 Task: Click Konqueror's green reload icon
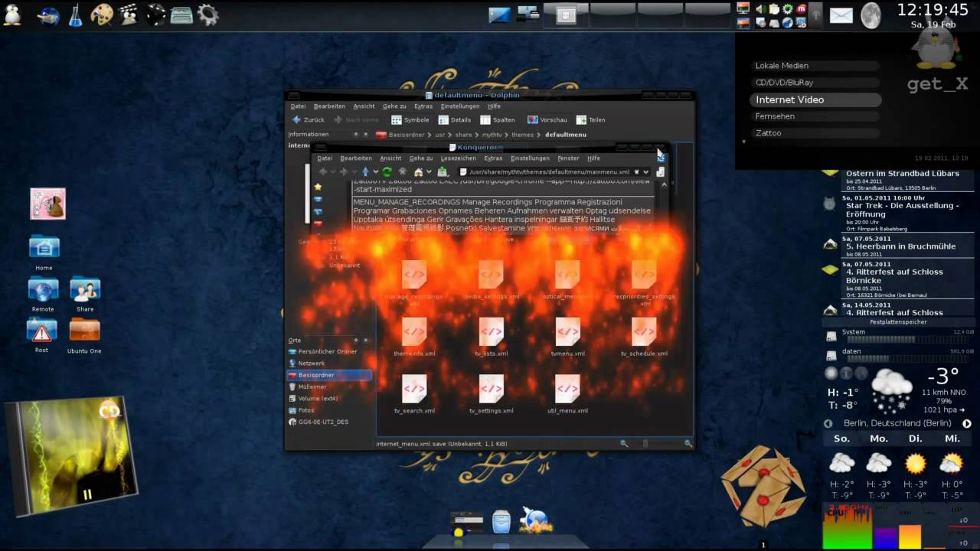pyautogui.click(x=387, y=172)
